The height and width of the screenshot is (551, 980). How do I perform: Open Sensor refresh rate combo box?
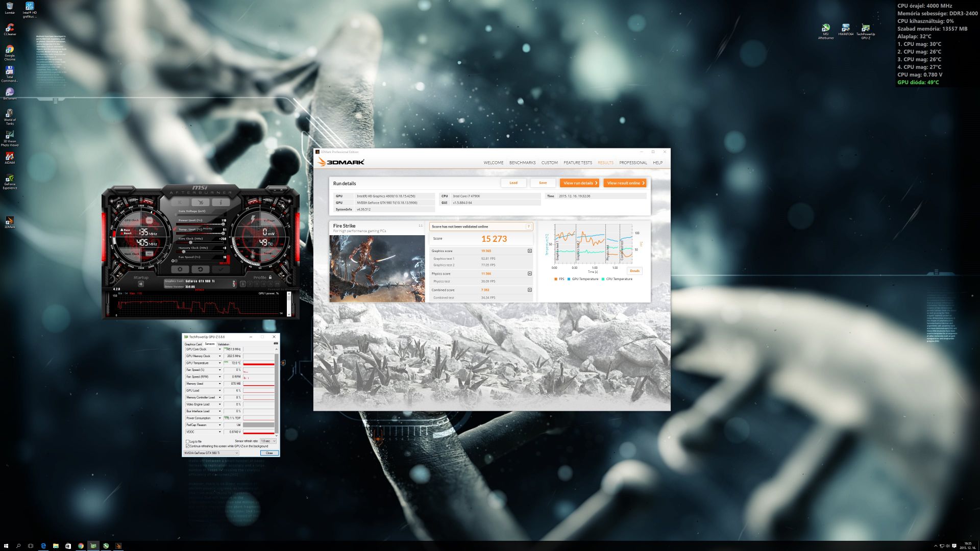(268, 441)
